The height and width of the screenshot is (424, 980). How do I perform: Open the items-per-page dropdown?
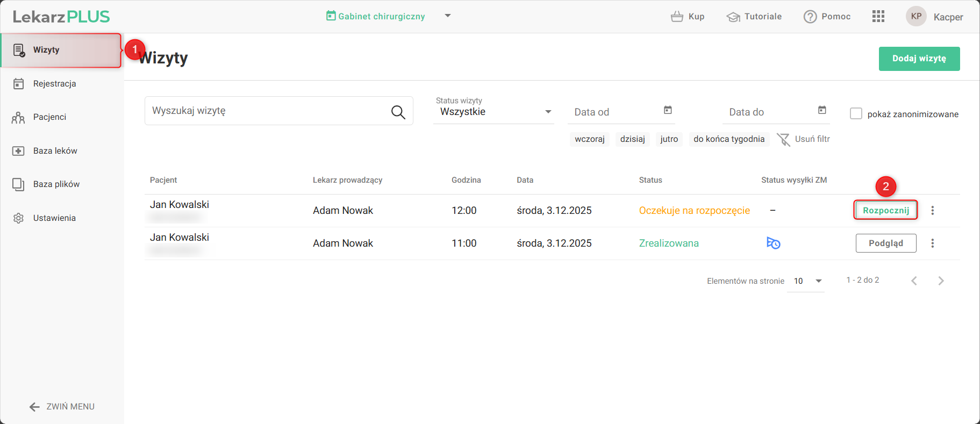818,281
